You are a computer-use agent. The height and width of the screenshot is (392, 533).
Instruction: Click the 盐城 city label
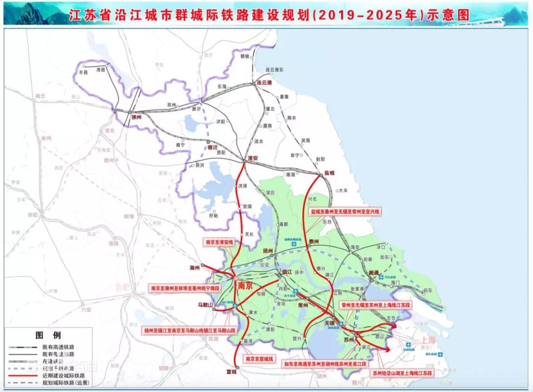coord(329,173)
